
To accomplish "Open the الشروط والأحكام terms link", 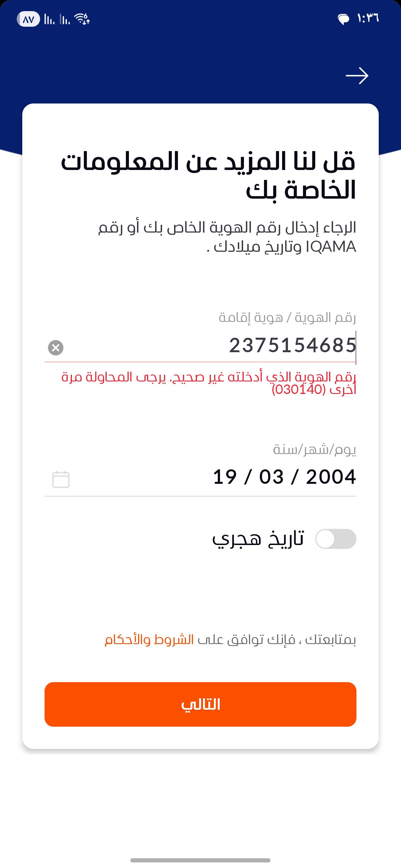I will tap(149, 640).
